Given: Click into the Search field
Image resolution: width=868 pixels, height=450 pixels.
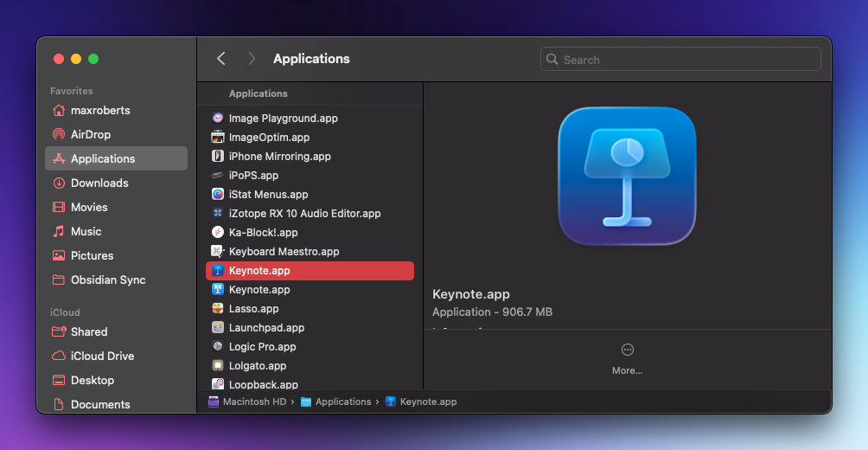Looking at the screenshot, I should (680, 59).
